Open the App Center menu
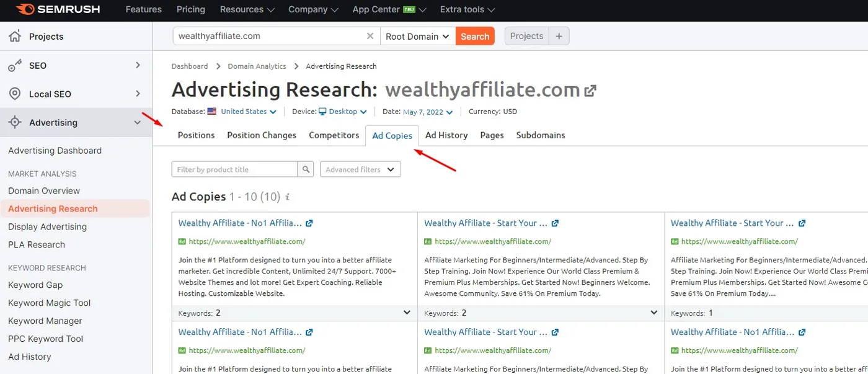This screenshot has width=868, height=374. [x=389, y=9]
